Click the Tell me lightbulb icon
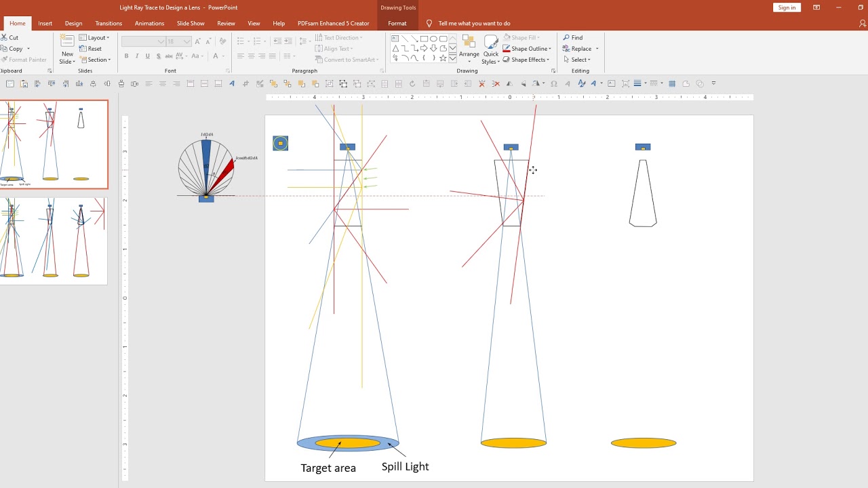 pos(429,24)
